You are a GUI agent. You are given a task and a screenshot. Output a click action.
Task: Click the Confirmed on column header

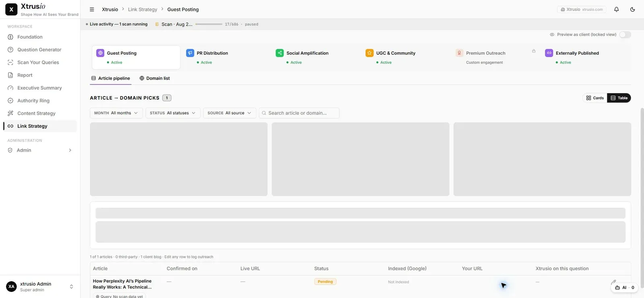[x=182, y=269]
